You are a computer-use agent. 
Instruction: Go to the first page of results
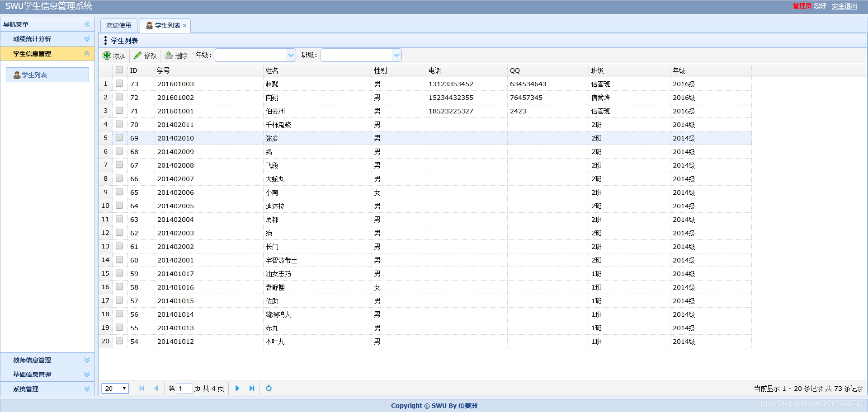[142, 388]
